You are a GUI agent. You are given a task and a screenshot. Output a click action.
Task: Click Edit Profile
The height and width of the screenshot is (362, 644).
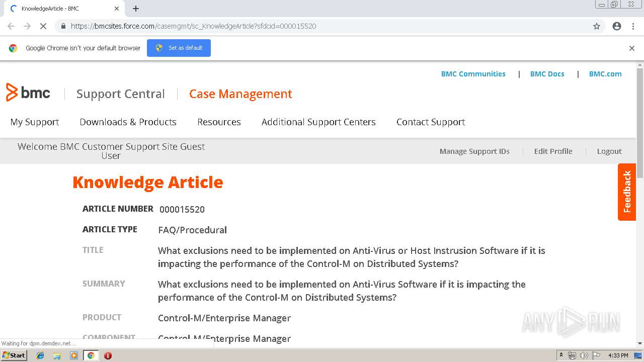click(x=553, y=151)
